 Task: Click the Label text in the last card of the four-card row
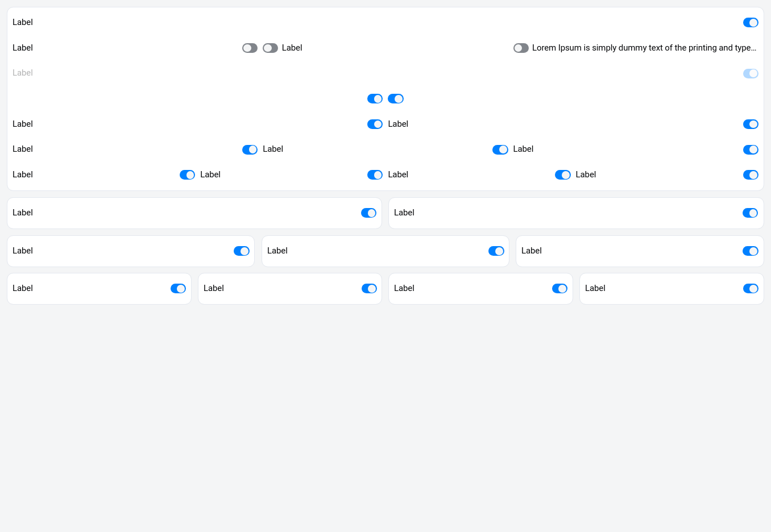pyautogui.click(x=595, y=288)
